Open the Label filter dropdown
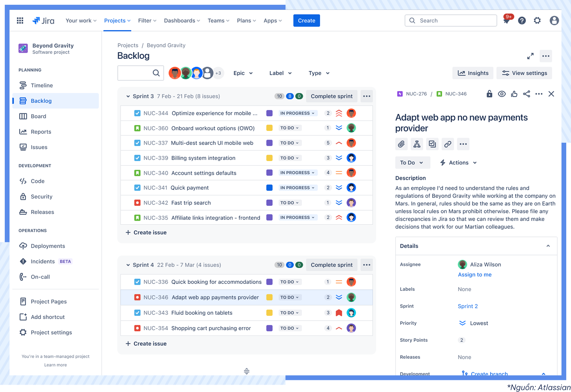Screen dimensions: 571x392 (x=280, y=73)
